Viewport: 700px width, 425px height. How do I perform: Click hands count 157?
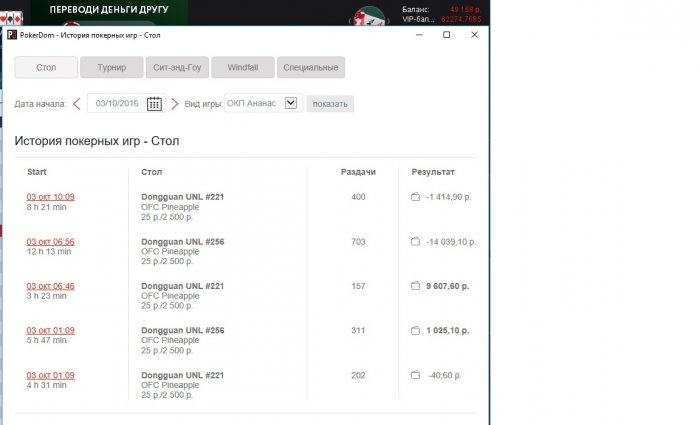click(358, 286)
